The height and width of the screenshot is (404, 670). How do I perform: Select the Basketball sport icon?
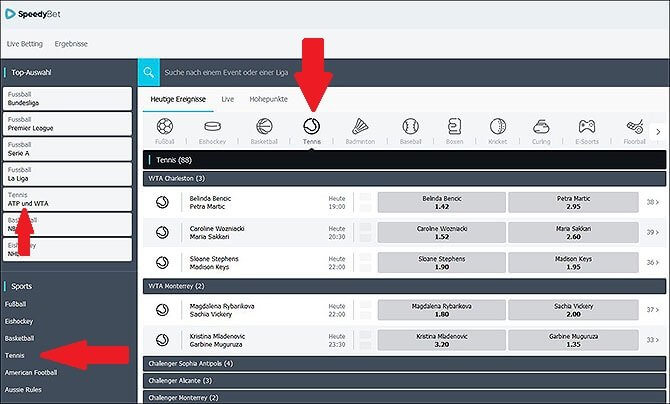click(264, 127)
